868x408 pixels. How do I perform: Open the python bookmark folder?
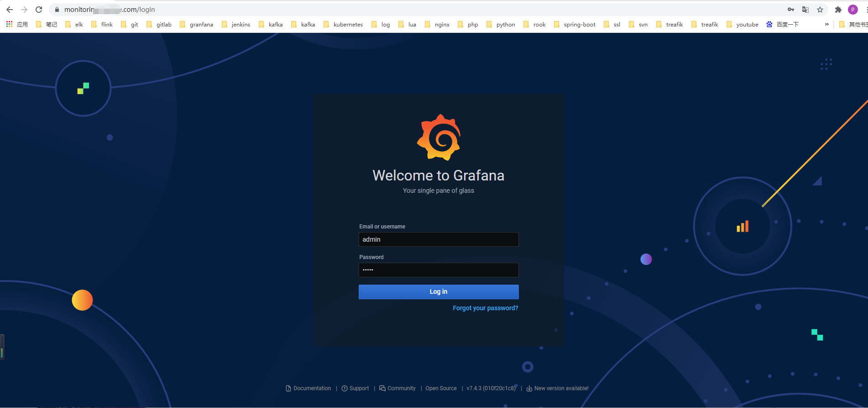[x=501, y=24]
